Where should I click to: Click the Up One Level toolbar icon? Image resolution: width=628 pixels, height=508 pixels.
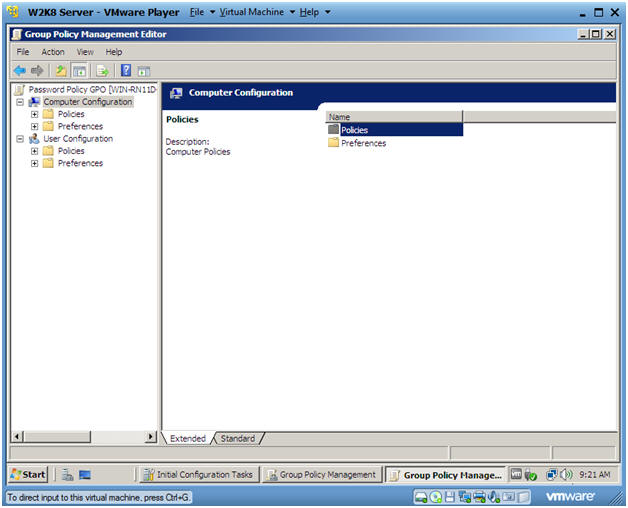[61, 71]
